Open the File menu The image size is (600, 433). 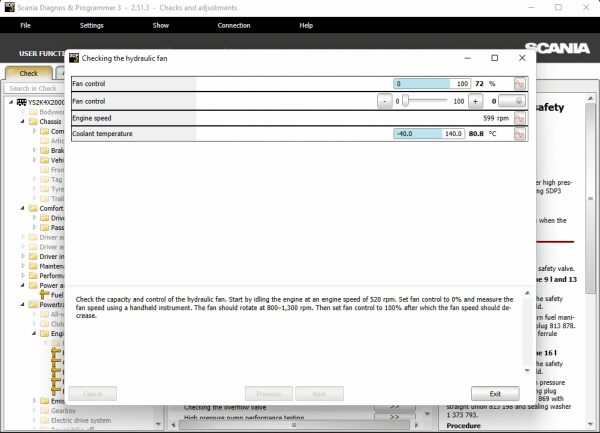click(x=25, y=25)
